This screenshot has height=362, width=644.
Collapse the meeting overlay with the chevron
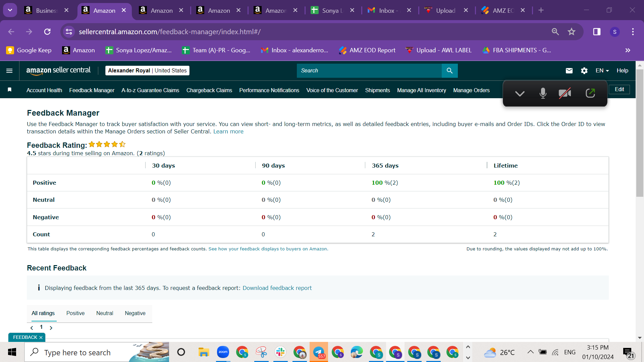point(520,94)
